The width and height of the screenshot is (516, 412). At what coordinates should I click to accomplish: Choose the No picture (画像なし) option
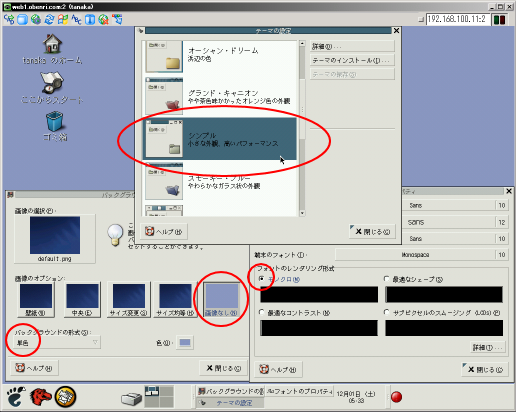pos(221,299)
